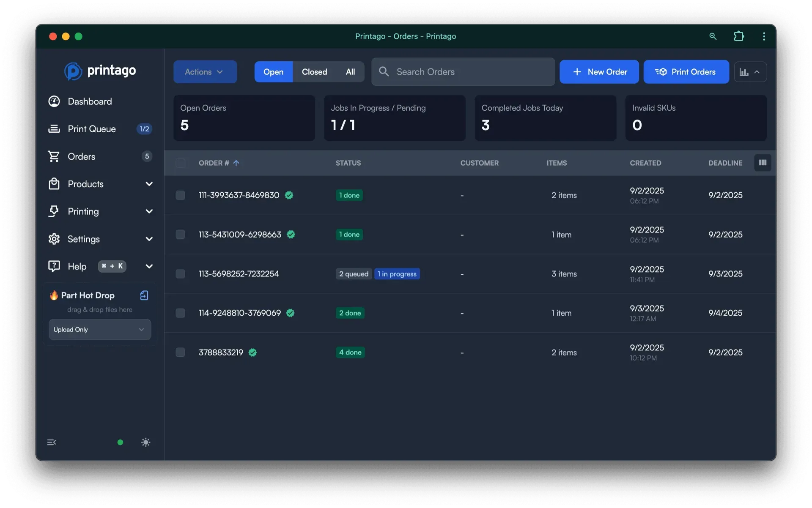
Task: Open the Actions dropdown
Action: 205,72
